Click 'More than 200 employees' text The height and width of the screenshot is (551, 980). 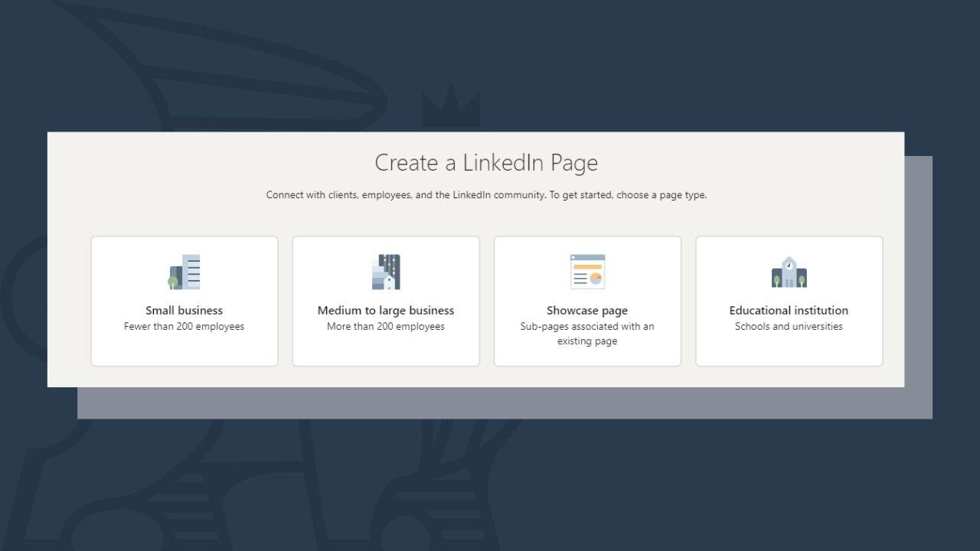[386, 327]
